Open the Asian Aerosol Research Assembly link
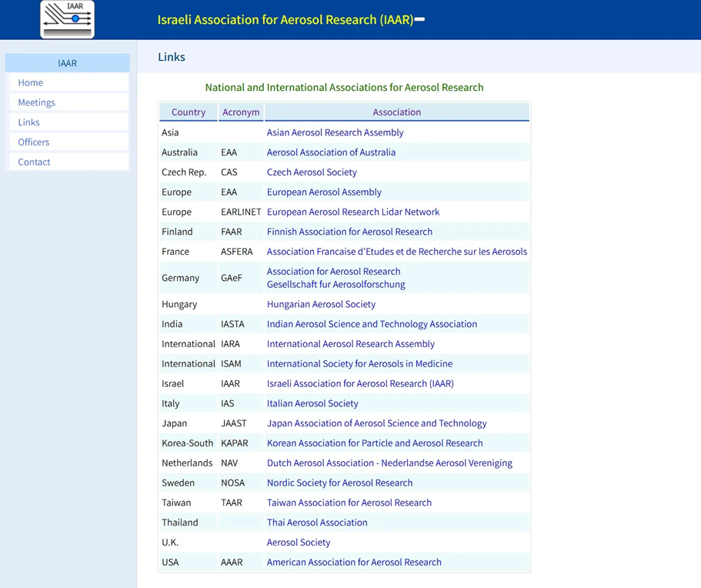Viewport: 701px width, 588px height. click(335, 132)
